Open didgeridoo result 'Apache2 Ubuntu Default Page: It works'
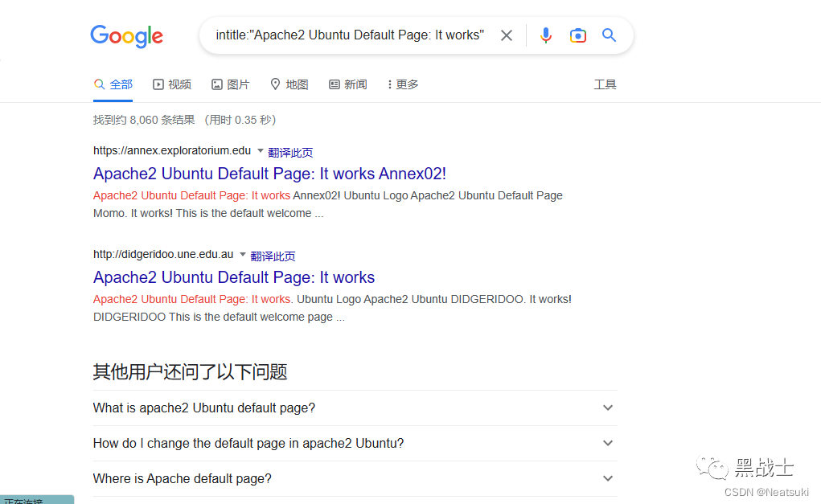The image size is (821, 504). click(x=234, y=277)
